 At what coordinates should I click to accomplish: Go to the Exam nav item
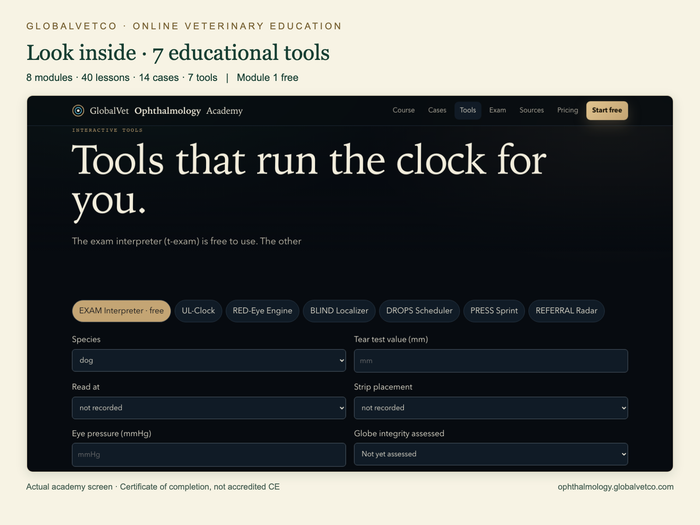(x=497, y=110)
